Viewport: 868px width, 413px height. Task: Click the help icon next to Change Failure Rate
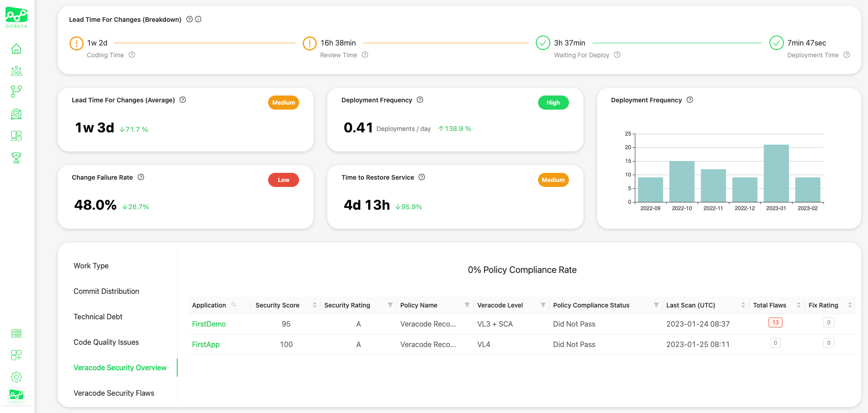[x=141, y=177]
